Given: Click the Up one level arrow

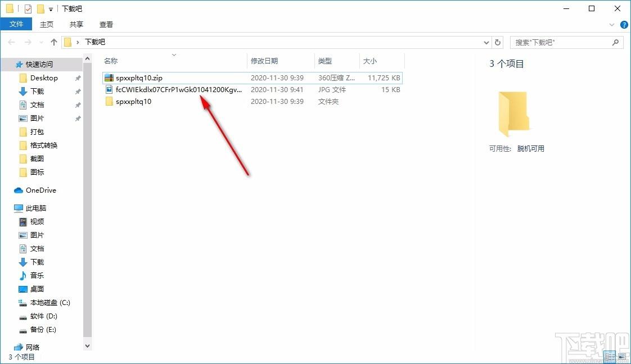Looking at the screenshot, I should pos(54,42).
